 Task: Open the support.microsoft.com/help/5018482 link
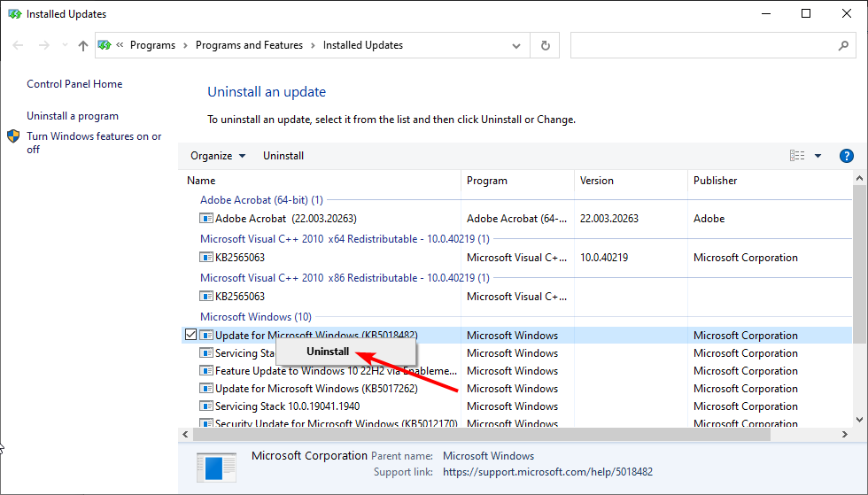(547, 472)
